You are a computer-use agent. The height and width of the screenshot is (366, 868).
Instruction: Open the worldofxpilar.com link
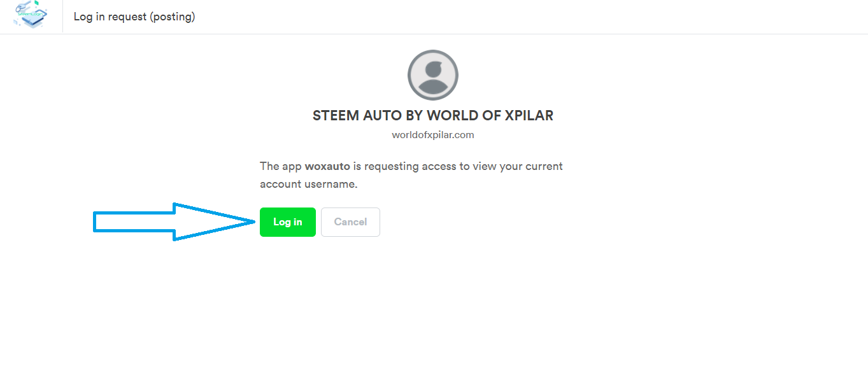[433, 135]
